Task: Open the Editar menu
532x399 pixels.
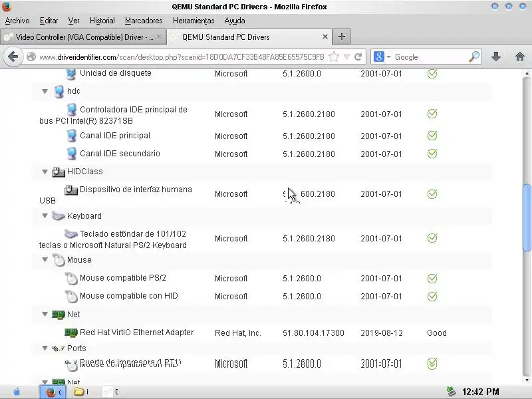Action: [x=49, y=21]
